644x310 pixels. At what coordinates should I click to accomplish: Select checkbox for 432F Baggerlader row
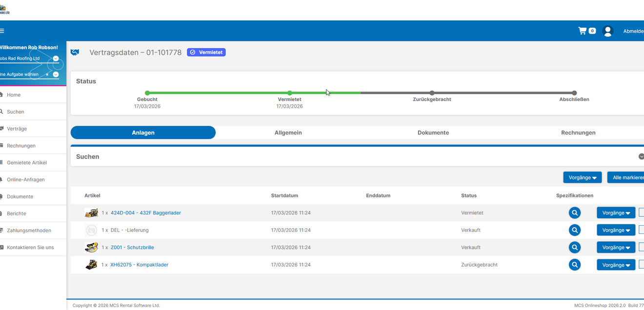click(641, 212)
